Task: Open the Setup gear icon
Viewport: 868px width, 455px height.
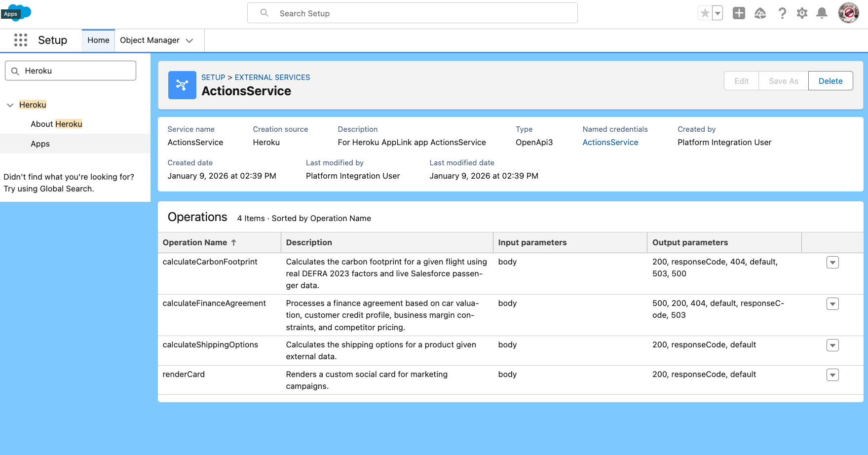Action: click(x=802, y=13)
